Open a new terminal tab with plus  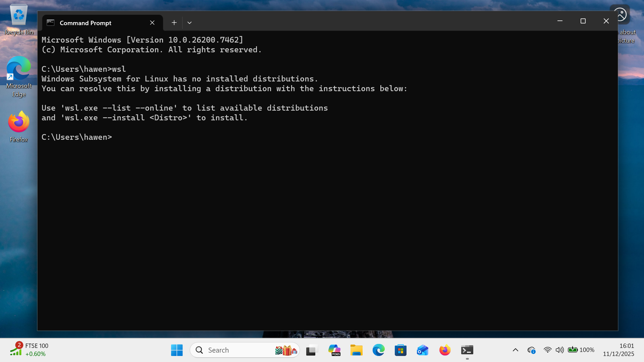[x=174, y=23]
